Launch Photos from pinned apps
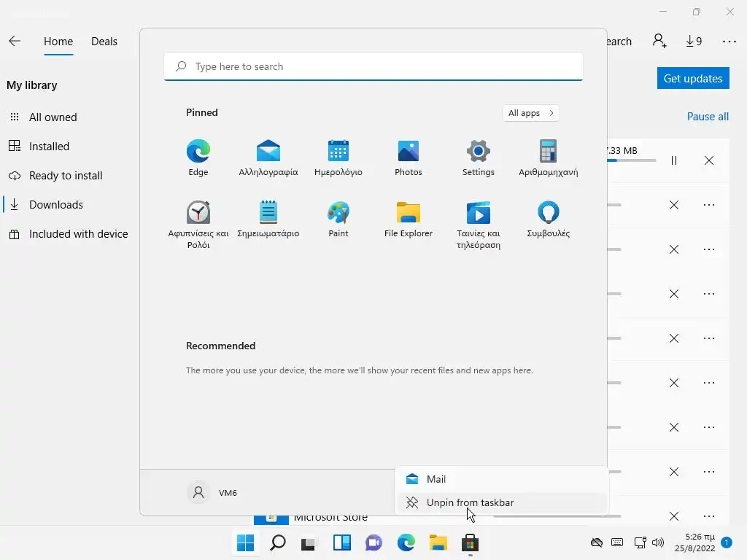Screen dimensions: 747x560 (409, 157)
